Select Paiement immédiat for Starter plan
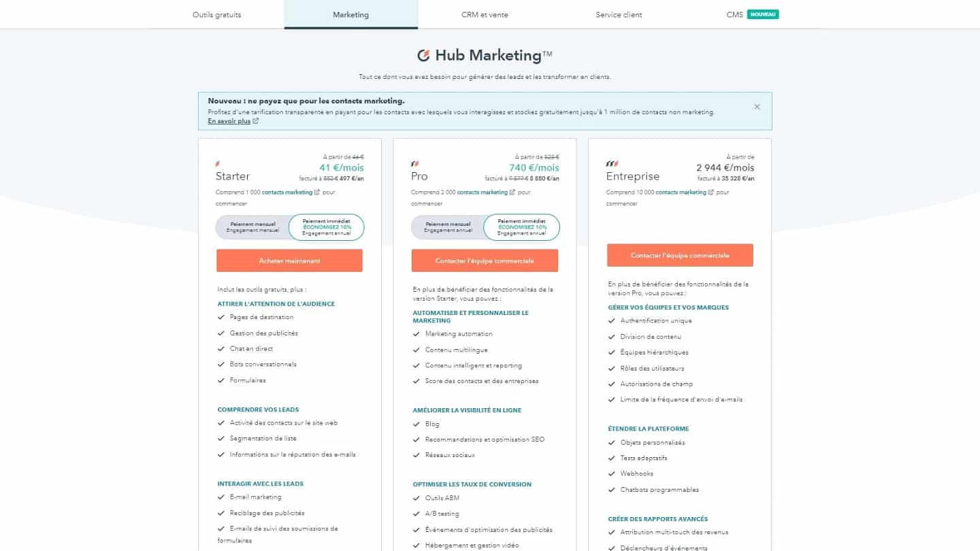The image size is (980, 551). [x=327, y=227]
